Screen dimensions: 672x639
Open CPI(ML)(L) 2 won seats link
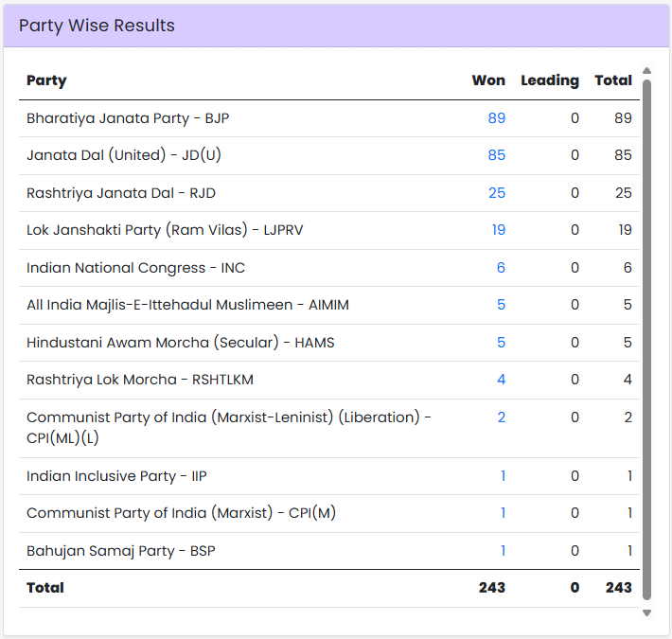pyautogui.click(x=501, y=417)
